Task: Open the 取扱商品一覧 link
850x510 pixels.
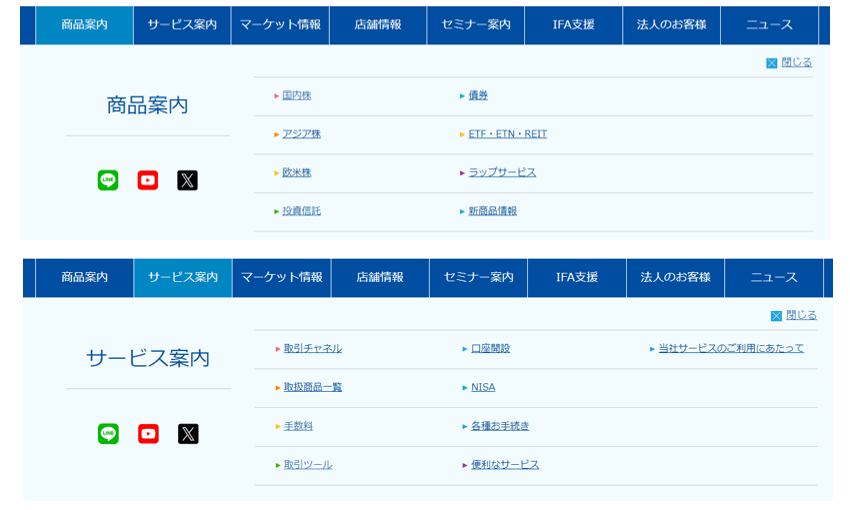Action: tap(313, 388)
